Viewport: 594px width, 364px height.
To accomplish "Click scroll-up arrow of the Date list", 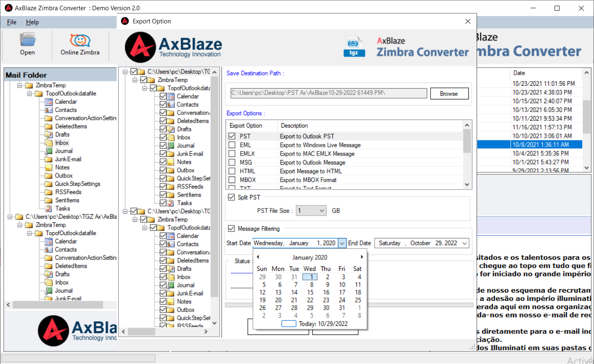I will click(586, 73).
